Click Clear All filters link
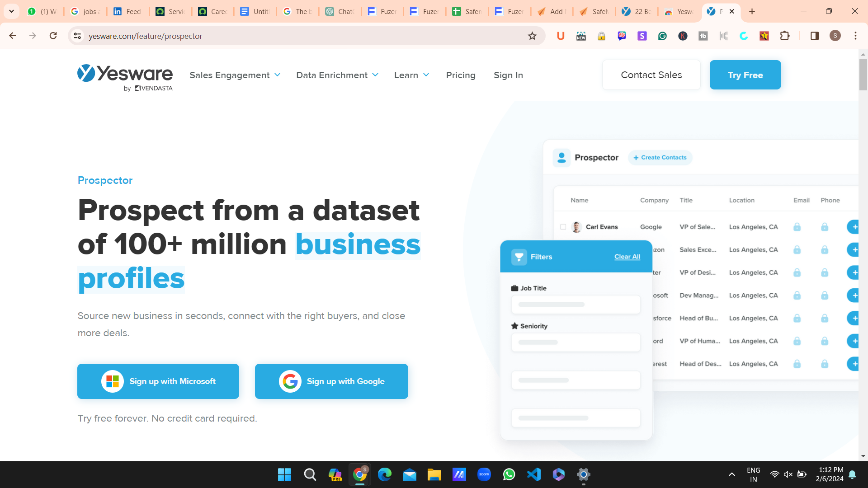 (627, 257)
